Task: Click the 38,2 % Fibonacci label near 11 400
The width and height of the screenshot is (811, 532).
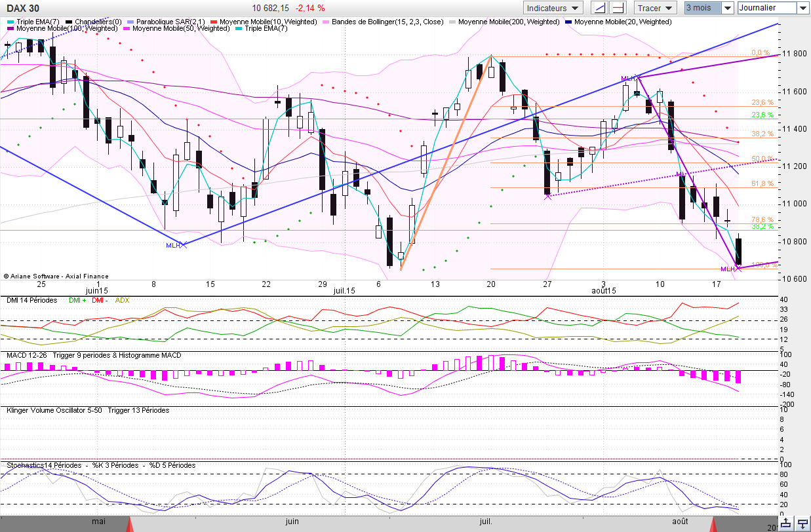Action: coord(762,134)
